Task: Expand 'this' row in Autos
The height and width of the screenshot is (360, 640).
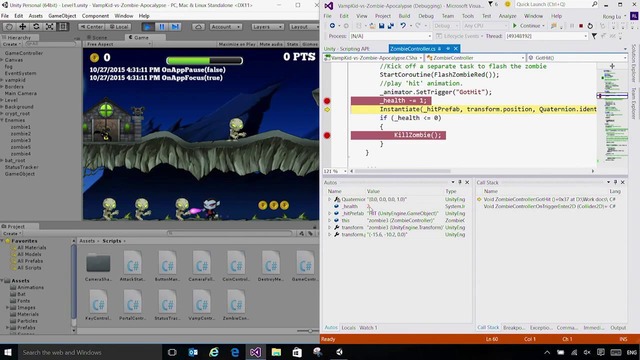Action: click(x=329, y=220)
